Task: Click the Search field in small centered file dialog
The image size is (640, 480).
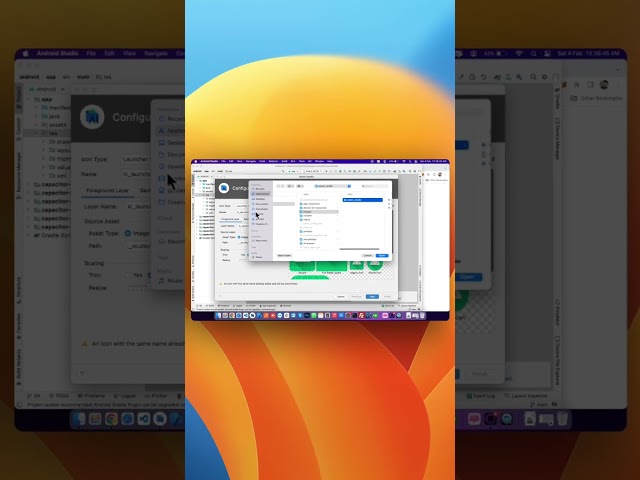Action: pos(374,186)
